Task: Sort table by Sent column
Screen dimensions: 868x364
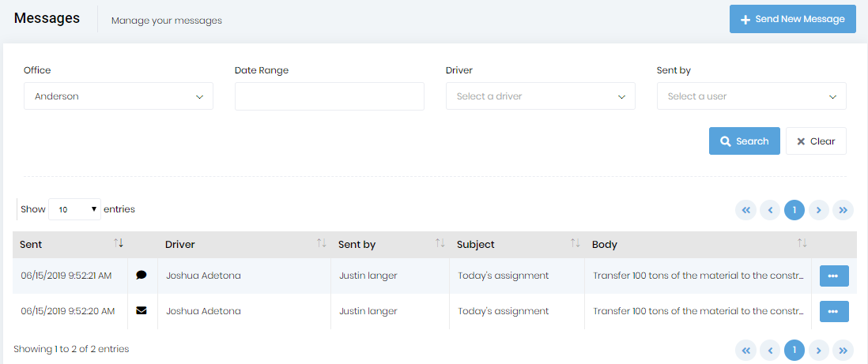Action: pyautogui.click(x=70, y=245)
